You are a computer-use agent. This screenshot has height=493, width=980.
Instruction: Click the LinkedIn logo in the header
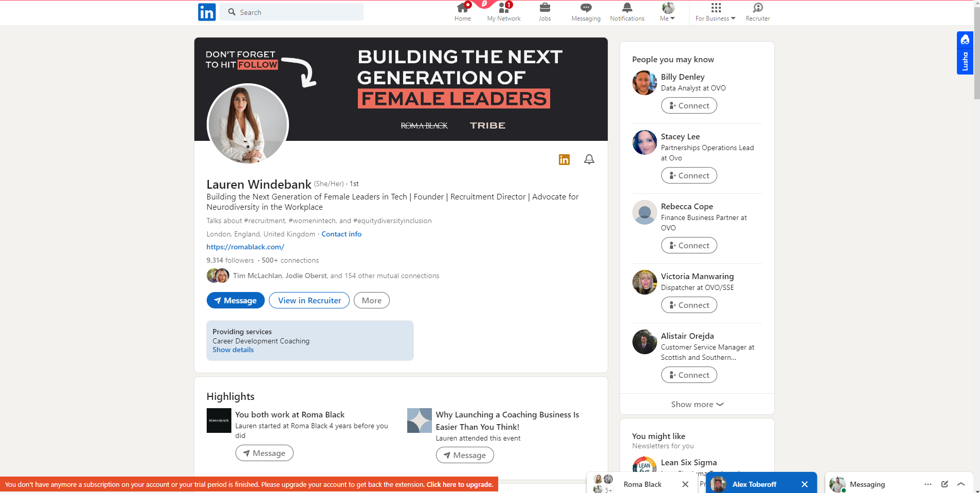pos(207,12)
